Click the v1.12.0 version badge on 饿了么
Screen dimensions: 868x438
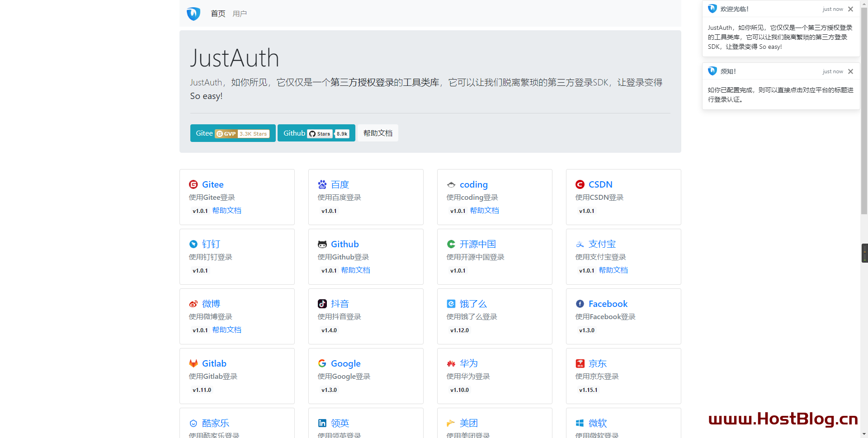[x=459, y=330]
